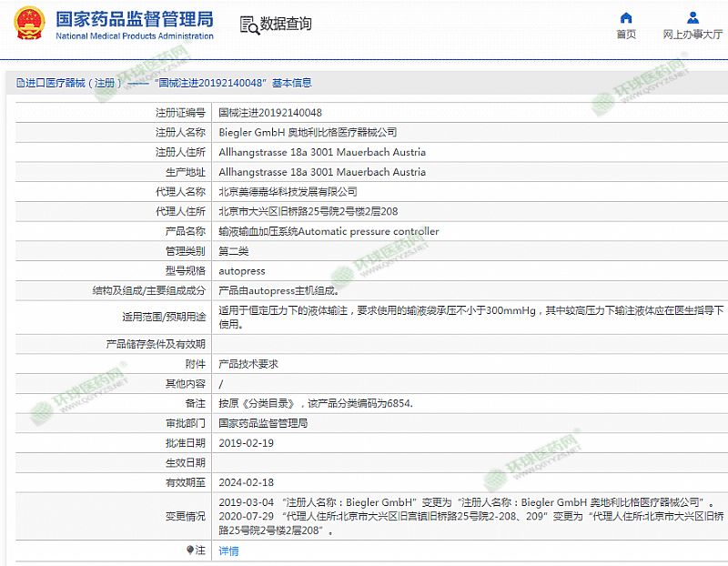Click the document icon before 进口医疗器械
The image size is (728, 566).
[19, 83]
